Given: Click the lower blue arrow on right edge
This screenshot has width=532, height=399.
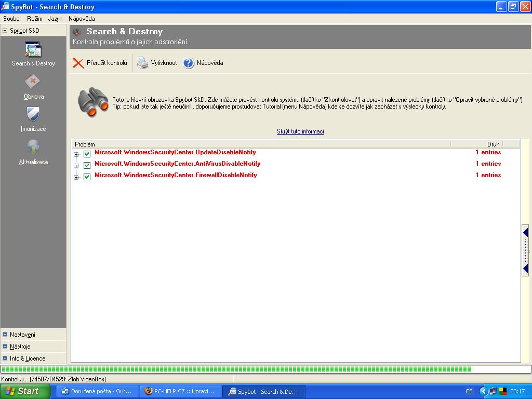Looking at the screenshot, I should coord(525,269).
